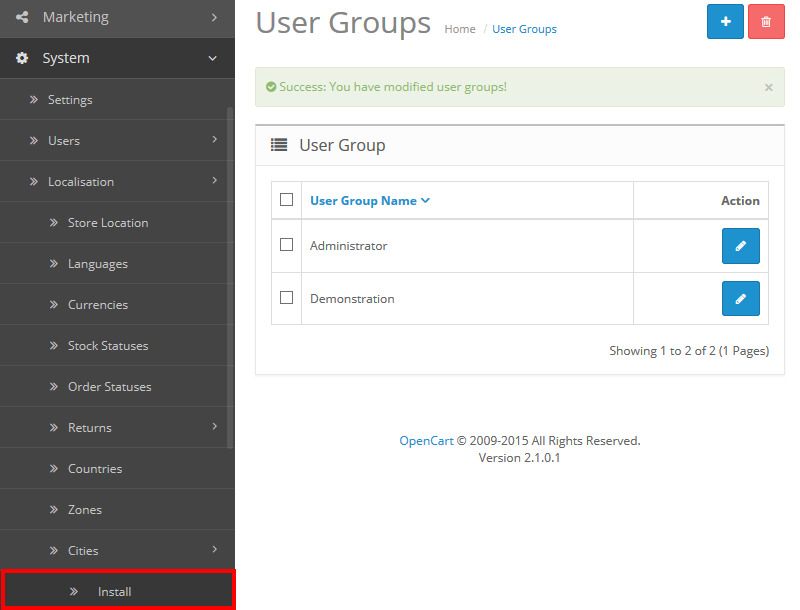The width and height of the screenshot is (800, 610).
Task: Check the Administrator row checkbox
Action: (286, 245)
